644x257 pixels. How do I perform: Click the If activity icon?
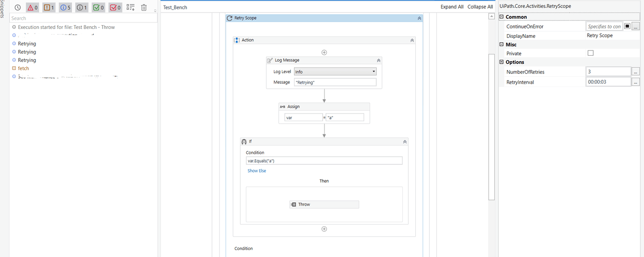(244, 142)
